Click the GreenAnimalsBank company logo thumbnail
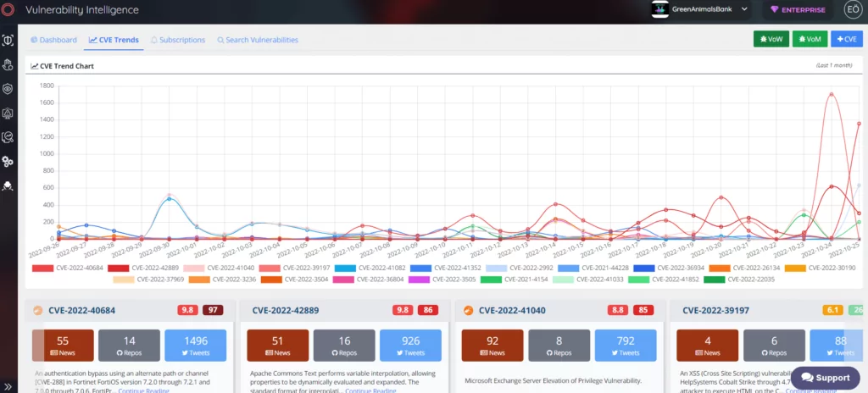 pyautogui.click(x=659, y=9)
